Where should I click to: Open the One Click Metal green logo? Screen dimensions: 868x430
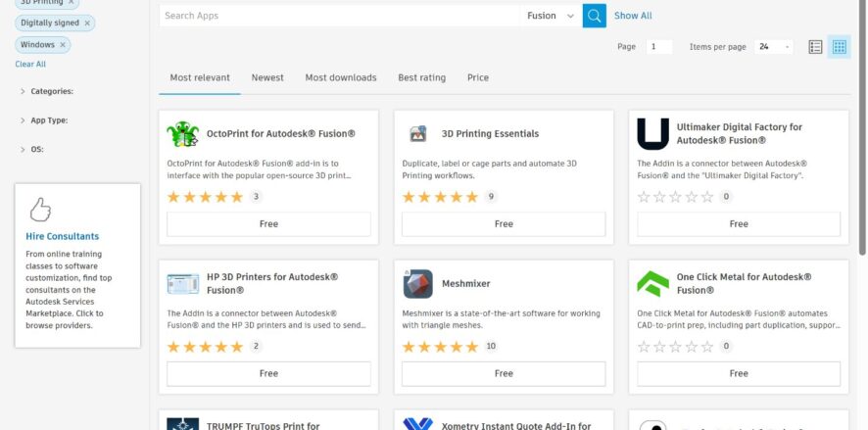tap(652, 284)
